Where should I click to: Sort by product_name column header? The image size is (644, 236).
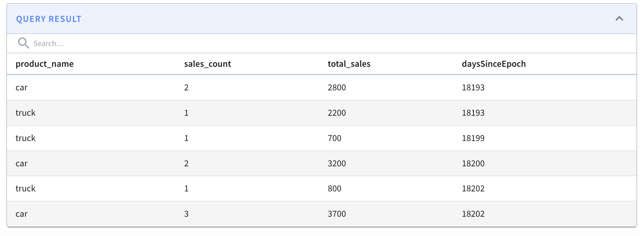pos(45,64)
